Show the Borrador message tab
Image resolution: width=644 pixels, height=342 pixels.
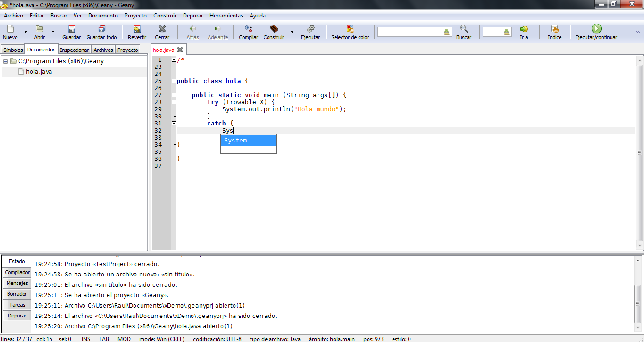[x=17, y=294]
